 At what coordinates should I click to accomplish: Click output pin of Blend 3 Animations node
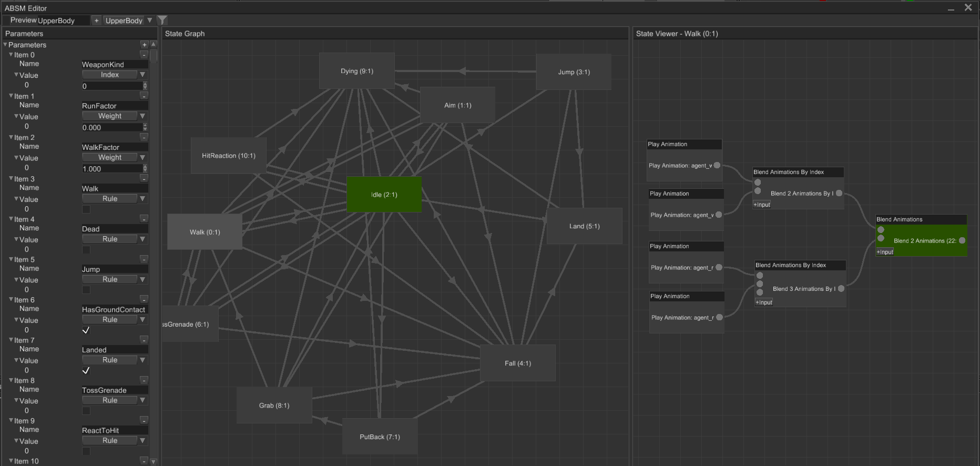841,289
